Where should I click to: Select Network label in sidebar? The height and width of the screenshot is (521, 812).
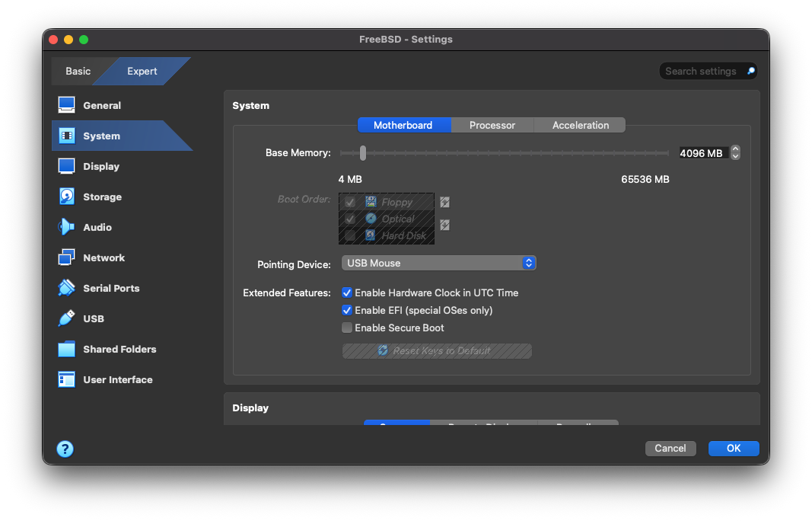point(104,257)
